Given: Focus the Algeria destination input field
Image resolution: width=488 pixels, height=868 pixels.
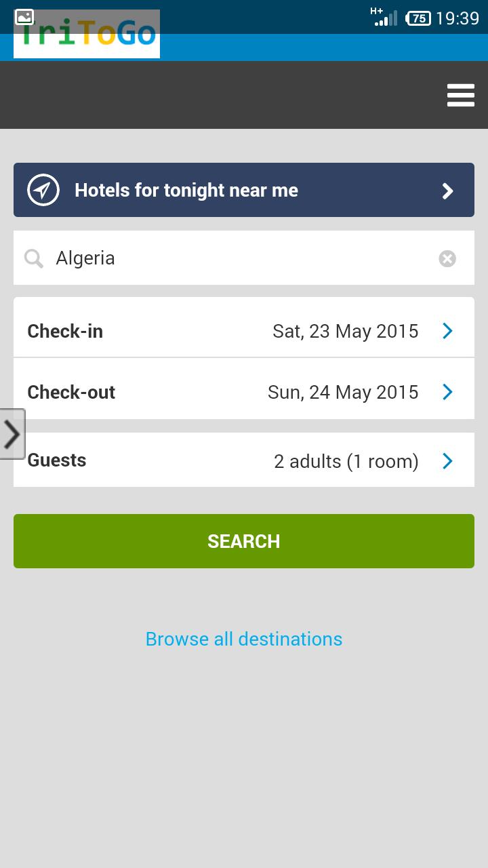Looking at the screenshot, I should point(237,258).
